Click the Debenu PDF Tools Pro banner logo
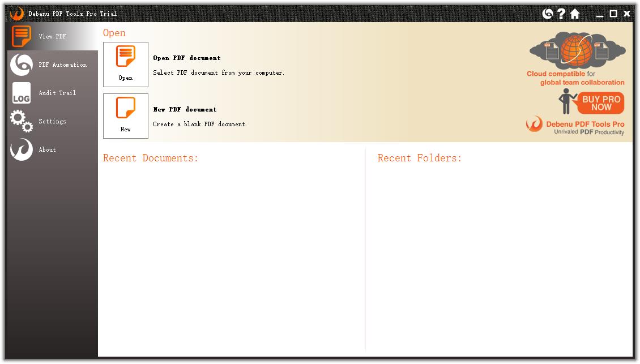 (575, 125)
